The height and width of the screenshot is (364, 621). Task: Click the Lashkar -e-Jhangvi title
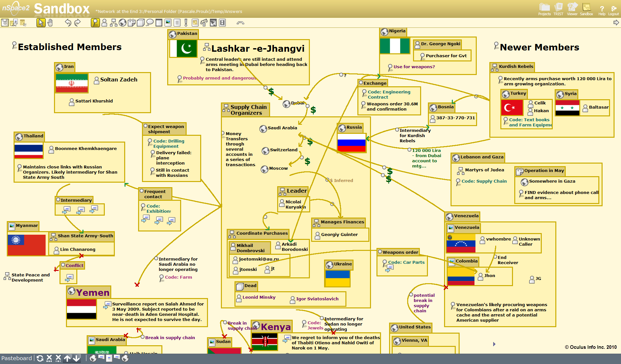pos(258,48)
